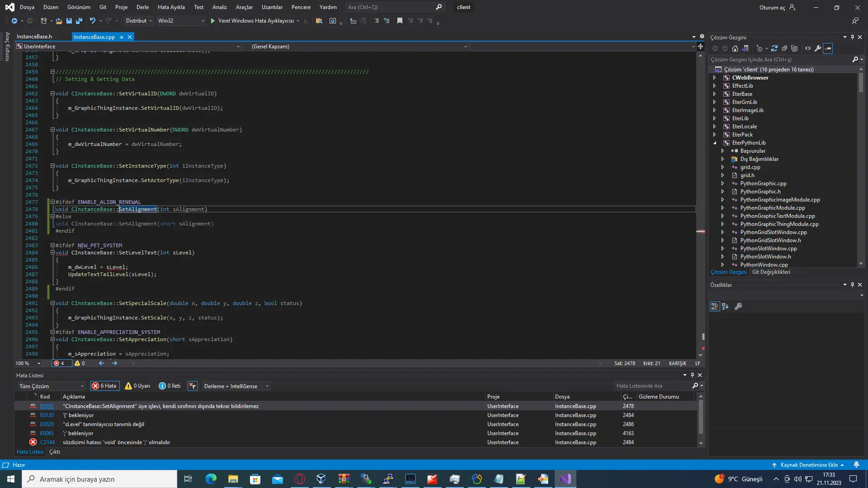Click the Çözüm Gezgini İçinde Ara search field

[x=781, y=60]
